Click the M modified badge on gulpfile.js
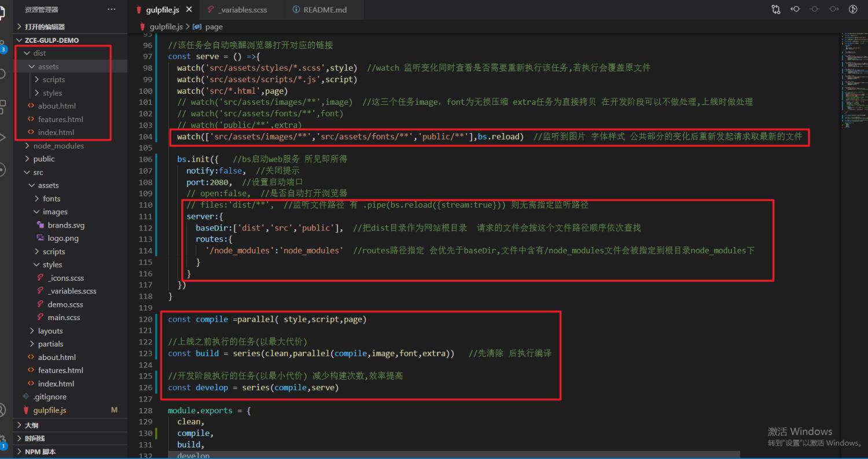 click(x=114, y=410)
